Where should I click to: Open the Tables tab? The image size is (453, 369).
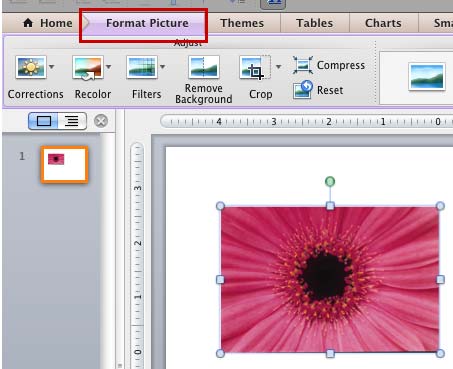coord(314,23)
